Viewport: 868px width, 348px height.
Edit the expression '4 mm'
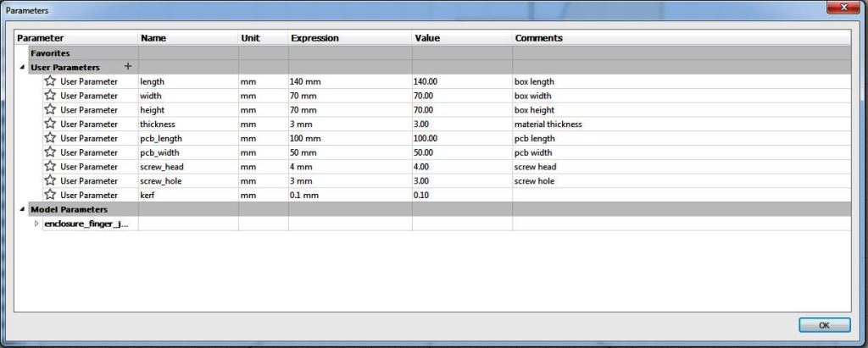point(350,167)
